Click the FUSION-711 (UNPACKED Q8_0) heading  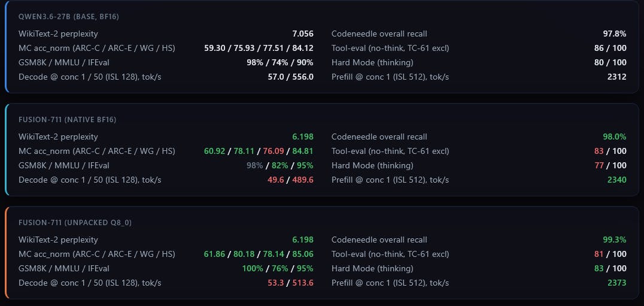tap(75, 223)
